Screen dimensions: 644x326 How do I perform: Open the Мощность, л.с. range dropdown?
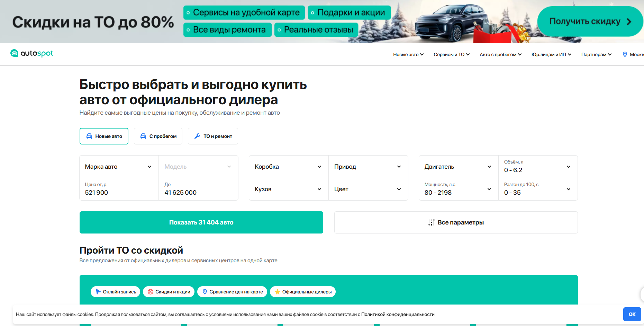coord(459,189)
